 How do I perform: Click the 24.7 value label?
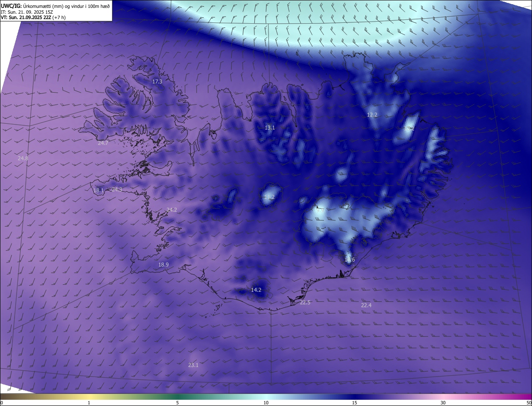tap(103, 143)
